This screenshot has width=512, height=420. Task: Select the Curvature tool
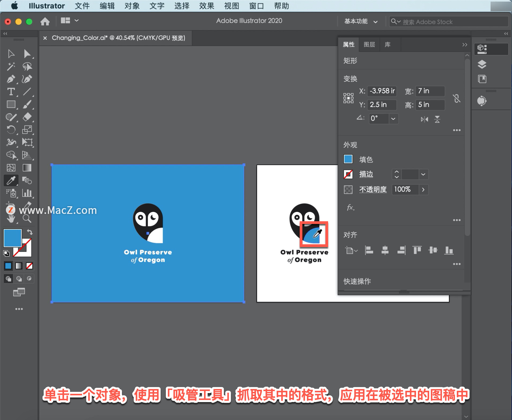(27, 79)
